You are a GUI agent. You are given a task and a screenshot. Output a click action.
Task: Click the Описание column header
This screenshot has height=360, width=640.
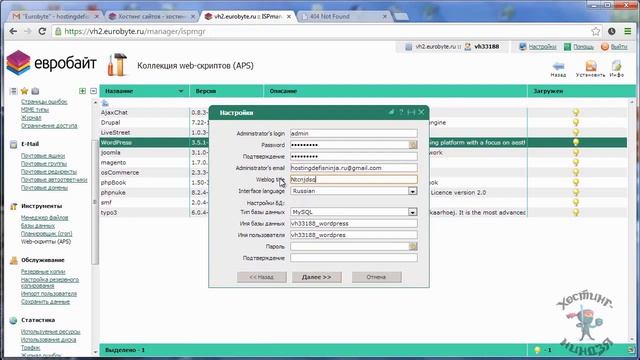point(396,91)
